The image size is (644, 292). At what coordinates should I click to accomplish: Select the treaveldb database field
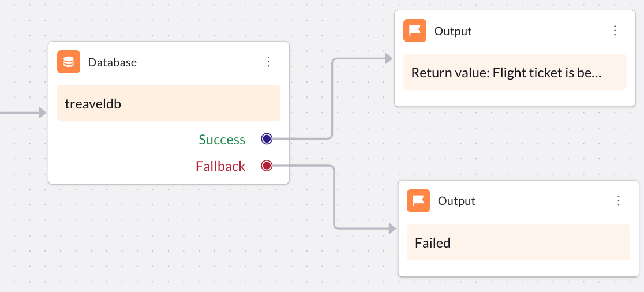[169, 104]
